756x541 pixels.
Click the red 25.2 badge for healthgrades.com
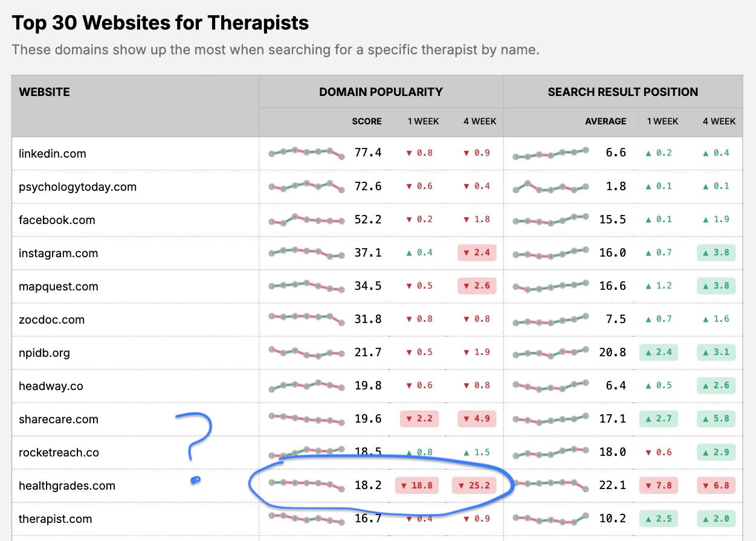coord(474,485)
